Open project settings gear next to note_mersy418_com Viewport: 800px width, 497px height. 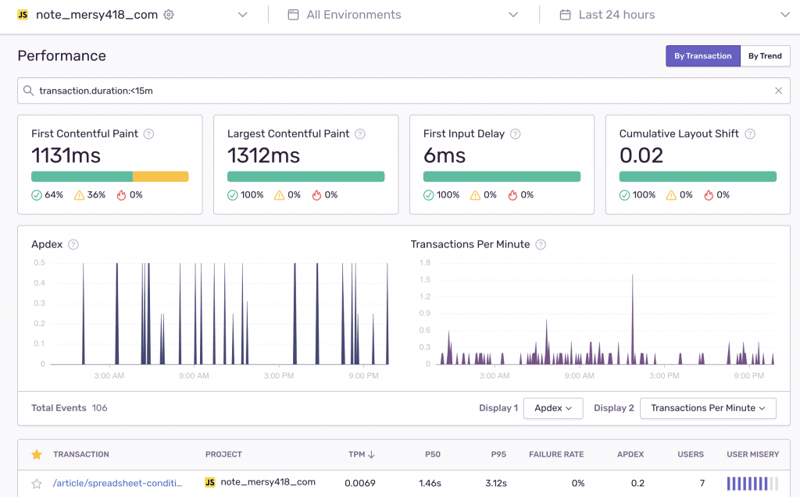click(x=169, y=15)
